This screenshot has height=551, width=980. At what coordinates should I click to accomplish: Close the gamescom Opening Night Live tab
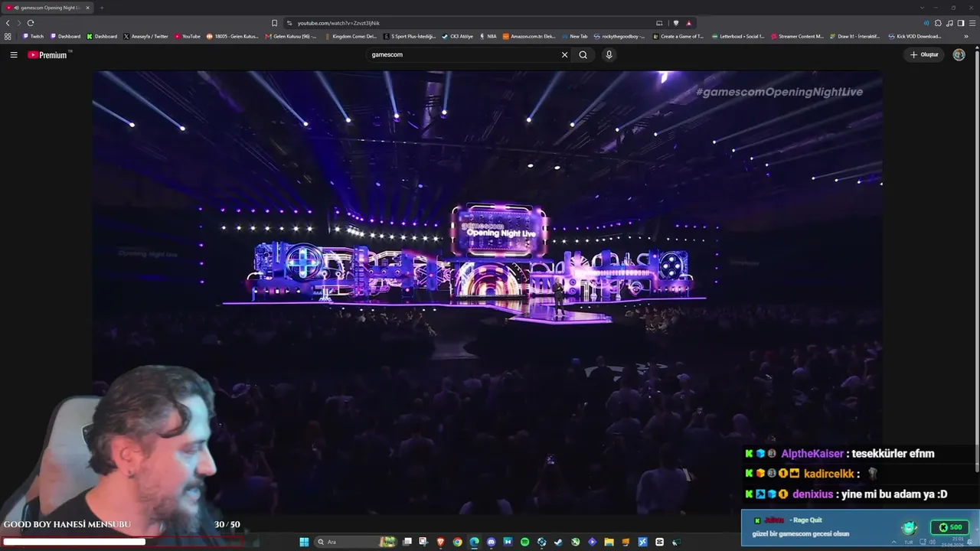coord(87,8)
